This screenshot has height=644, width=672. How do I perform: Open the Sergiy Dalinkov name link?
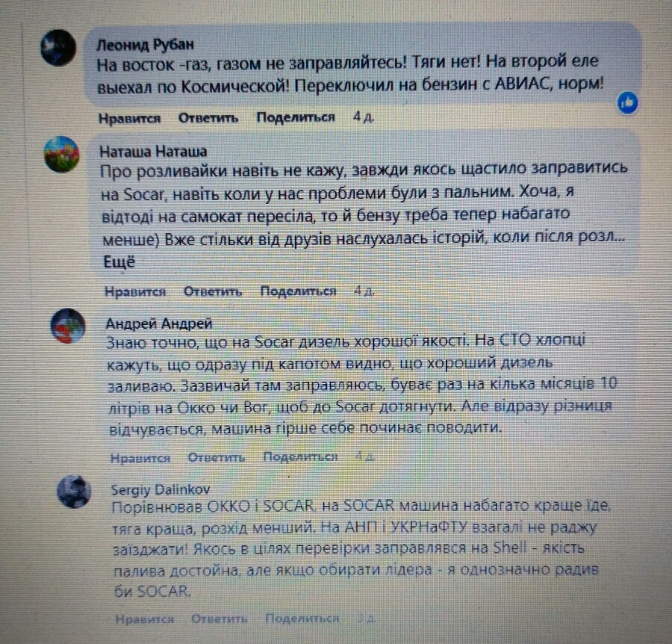[x=161, y=489]
